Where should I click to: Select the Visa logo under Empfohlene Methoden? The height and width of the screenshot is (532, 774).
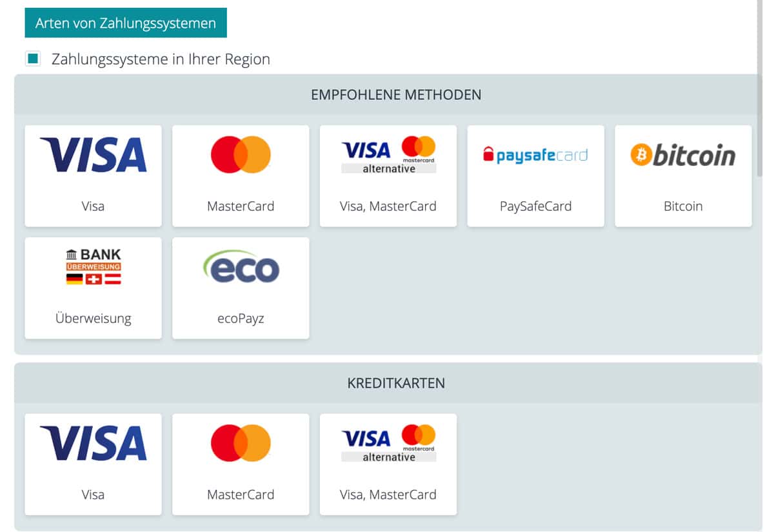tap(93, 154)
